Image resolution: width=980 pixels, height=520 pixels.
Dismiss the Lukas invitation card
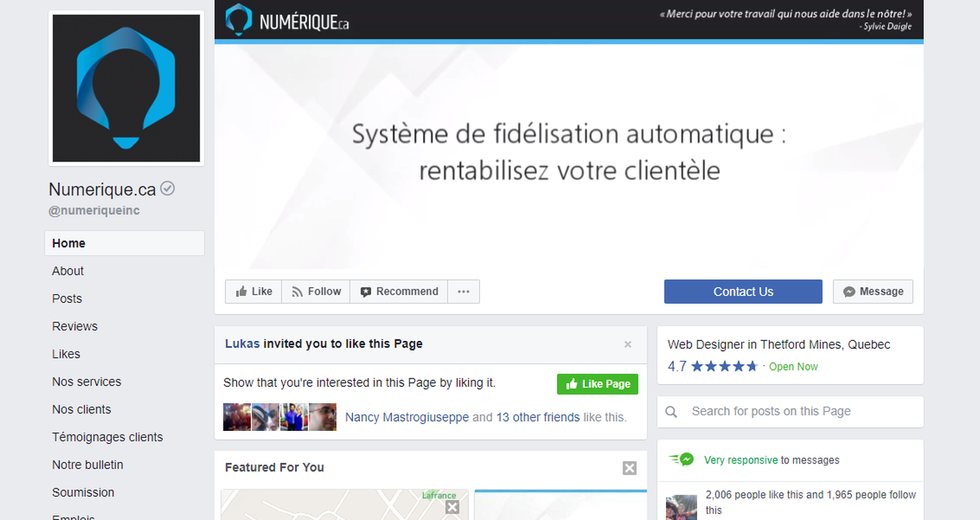pos(628,345)
